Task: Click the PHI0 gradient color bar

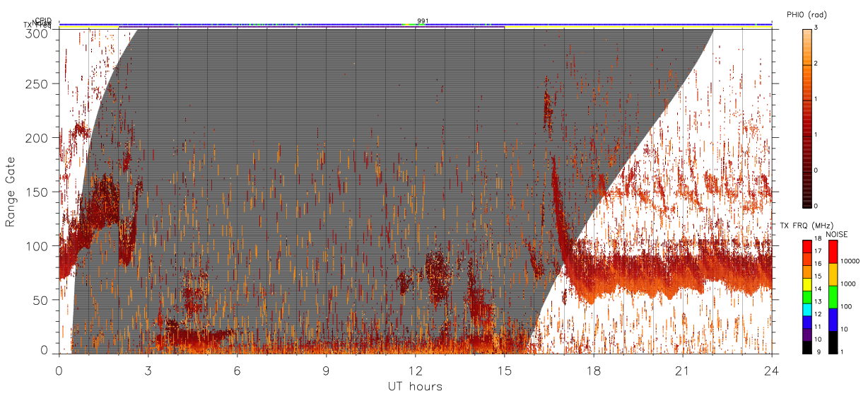Action: [807, 117]
